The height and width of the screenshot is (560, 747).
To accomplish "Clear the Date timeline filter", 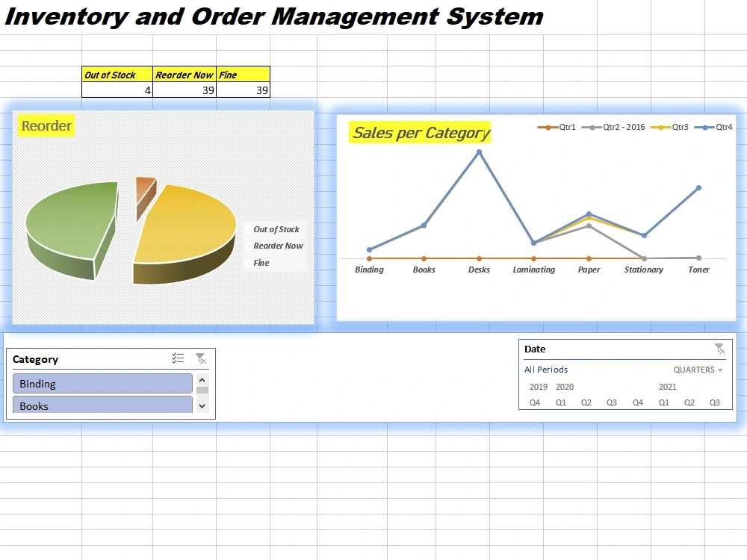I will tap(720, 349).
